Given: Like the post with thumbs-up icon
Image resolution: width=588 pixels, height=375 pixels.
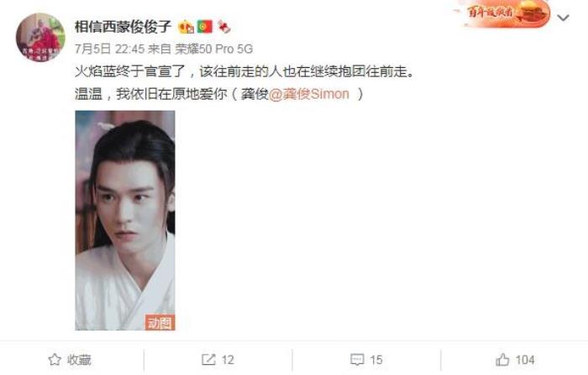Looking at the screenshot, I should pos(502,360).
